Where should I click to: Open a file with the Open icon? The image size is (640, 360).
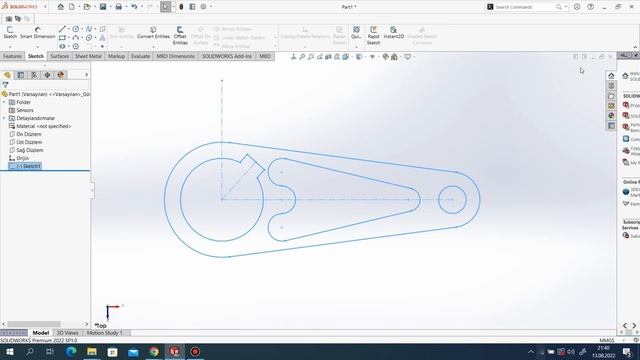87,7
